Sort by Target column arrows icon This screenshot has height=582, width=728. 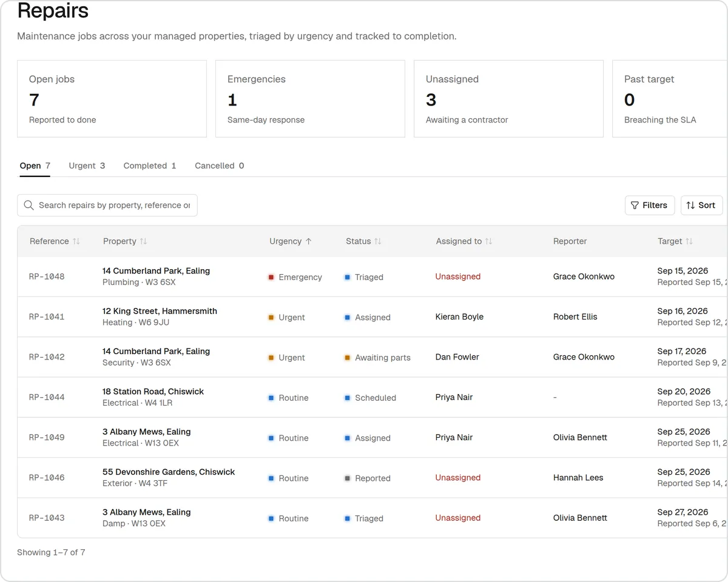coord(689,241)
